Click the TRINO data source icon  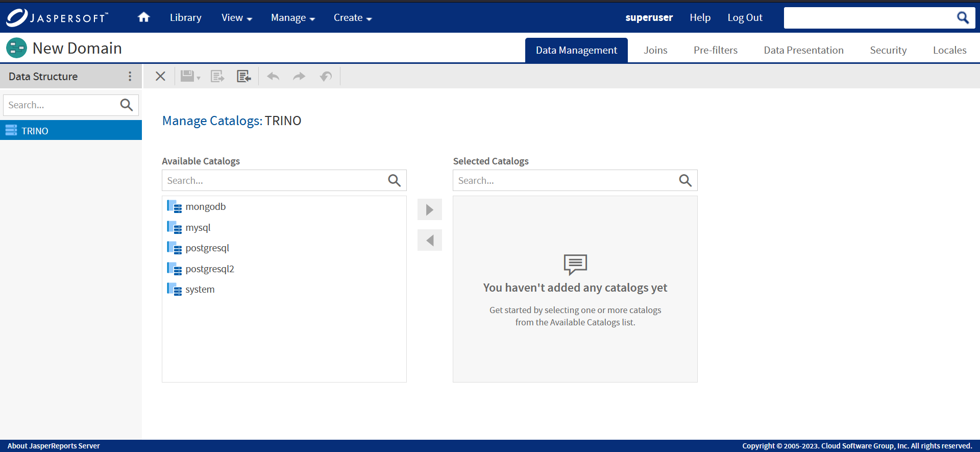(11, 130)
